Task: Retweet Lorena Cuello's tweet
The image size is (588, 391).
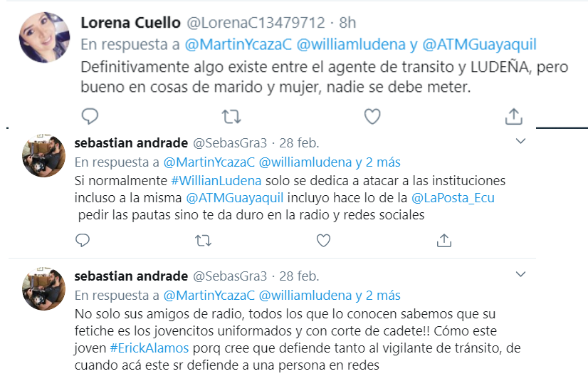Action: pos(231,117)
